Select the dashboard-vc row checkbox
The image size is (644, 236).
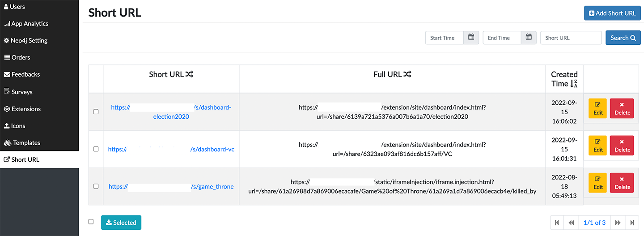tap(96, 149)
